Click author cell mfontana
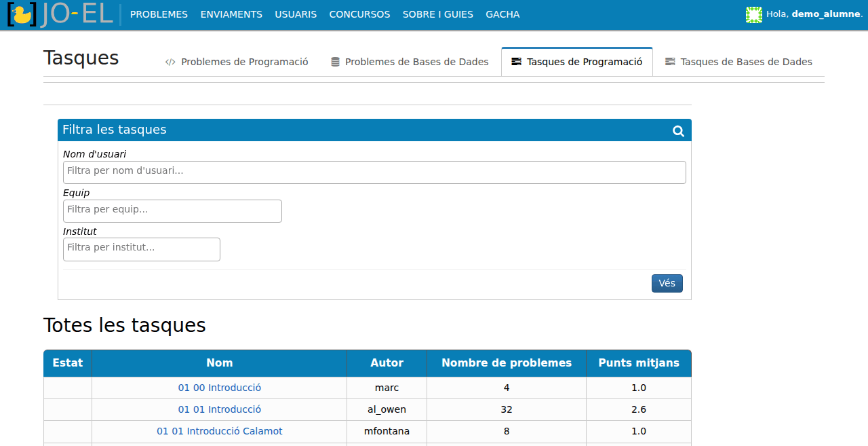This screenshot has width=868, height=446. click(x=387, y=431)
